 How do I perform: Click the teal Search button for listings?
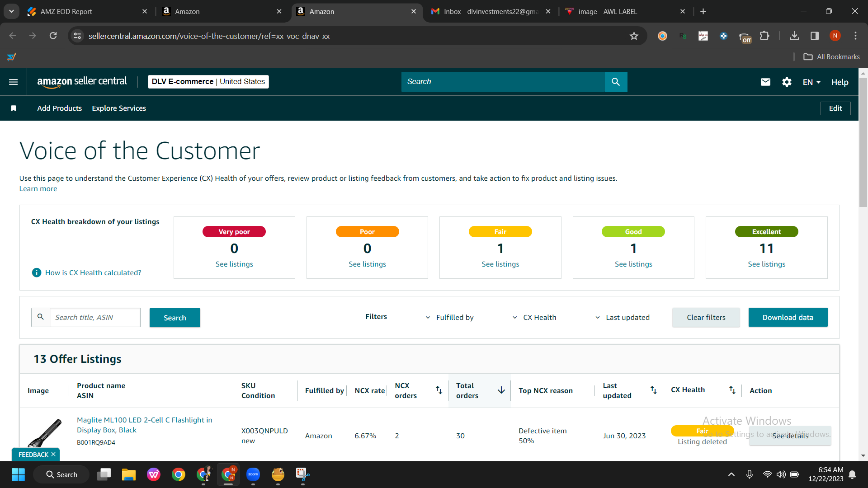click(175, 318)
